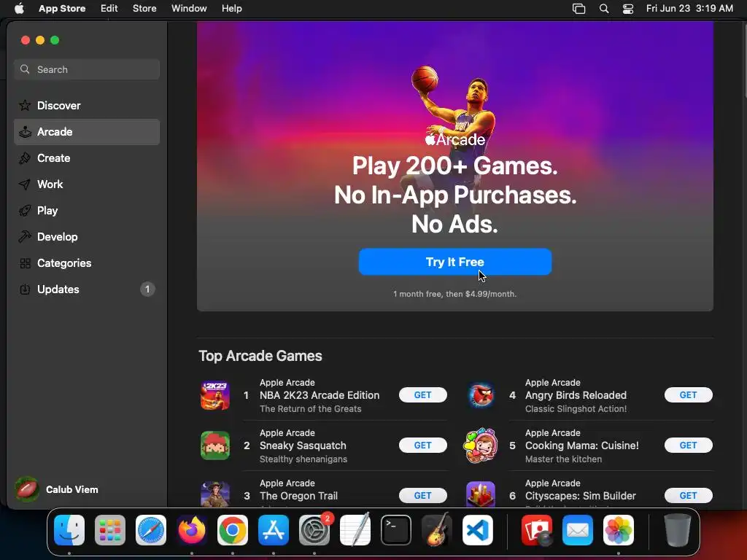The width and height of the screenshot is (747, 560).
Task: Launch GarageBand from the Dock
Action: [437, 529]
